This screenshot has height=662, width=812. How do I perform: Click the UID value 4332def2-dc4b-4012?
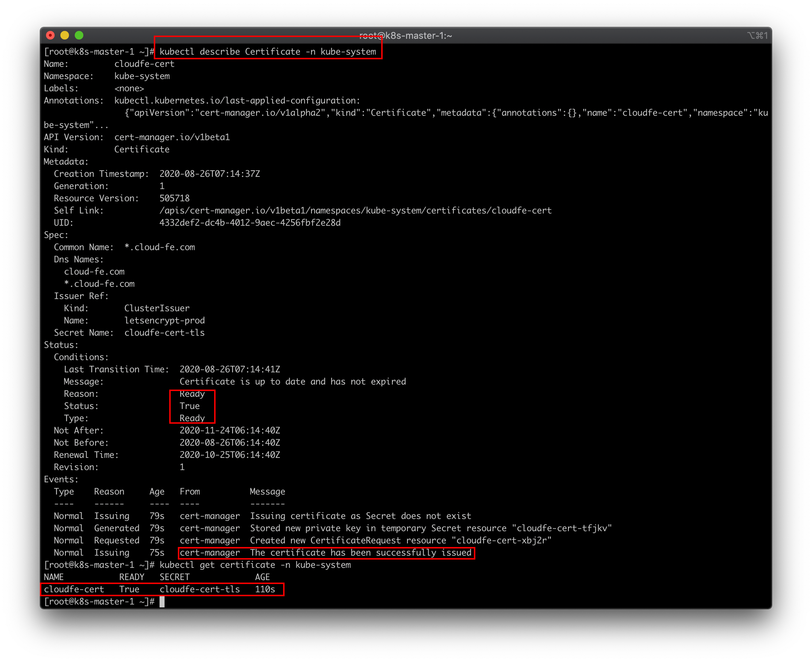click(x=250, y=223)
